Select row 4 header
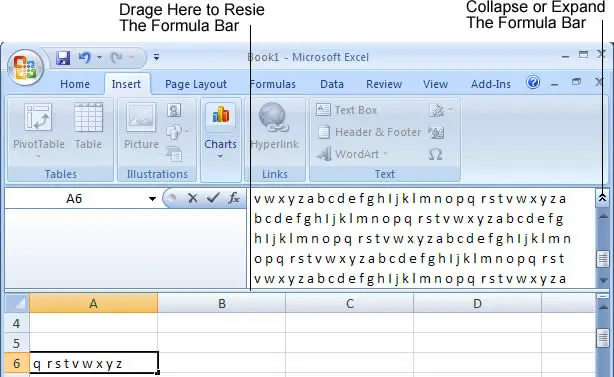The height and width of the screenshot is (377, 614). coord(17,323)
